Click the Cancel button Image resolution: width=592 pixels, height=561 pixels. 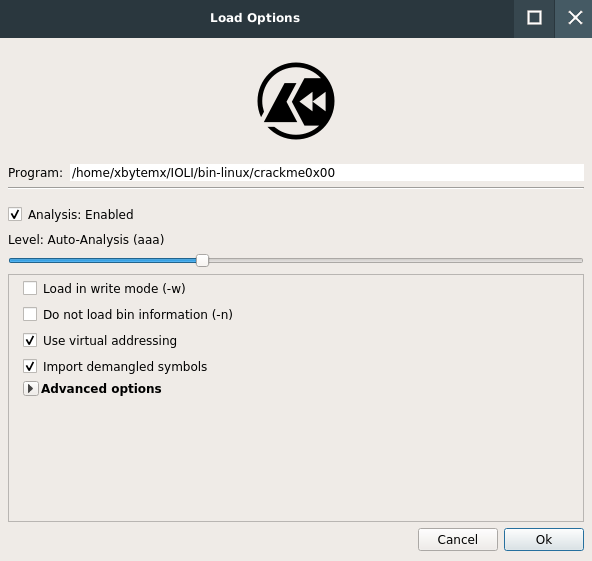click(x=458, y=539)
